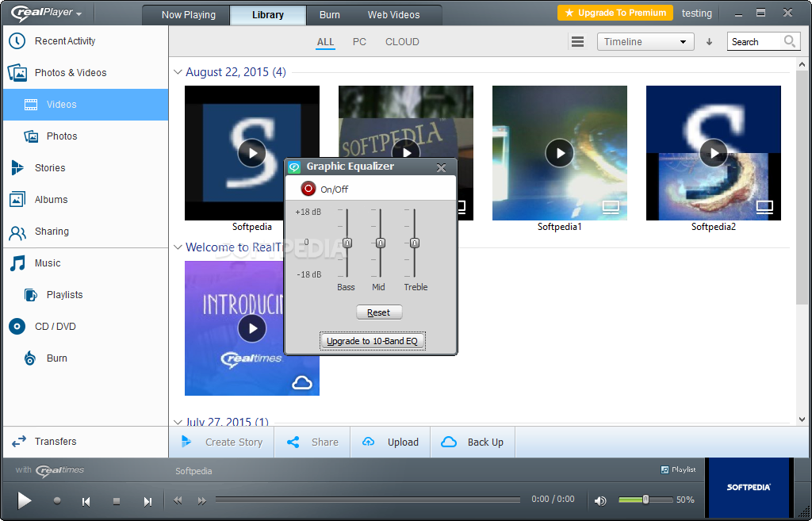Click the playback seek bar
Viewport: 812px width, 521px height.
point(368,500)
